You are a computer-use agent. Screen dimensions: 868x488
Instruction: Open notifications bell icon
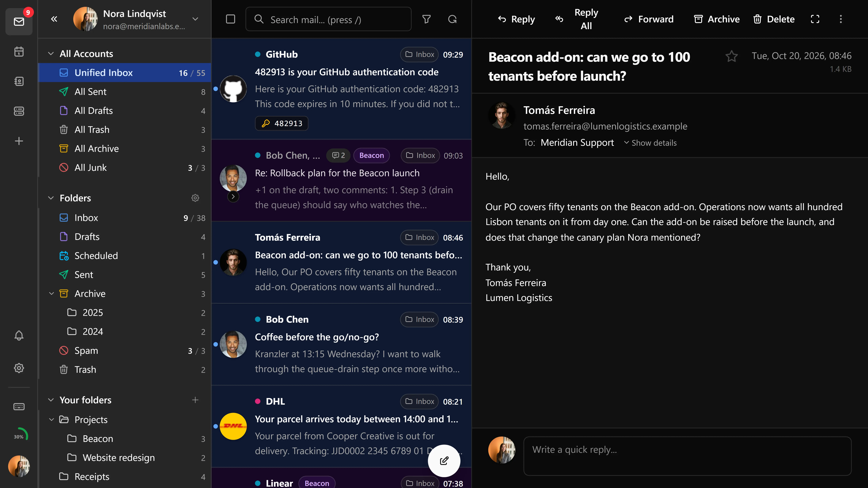coord(19,335)
